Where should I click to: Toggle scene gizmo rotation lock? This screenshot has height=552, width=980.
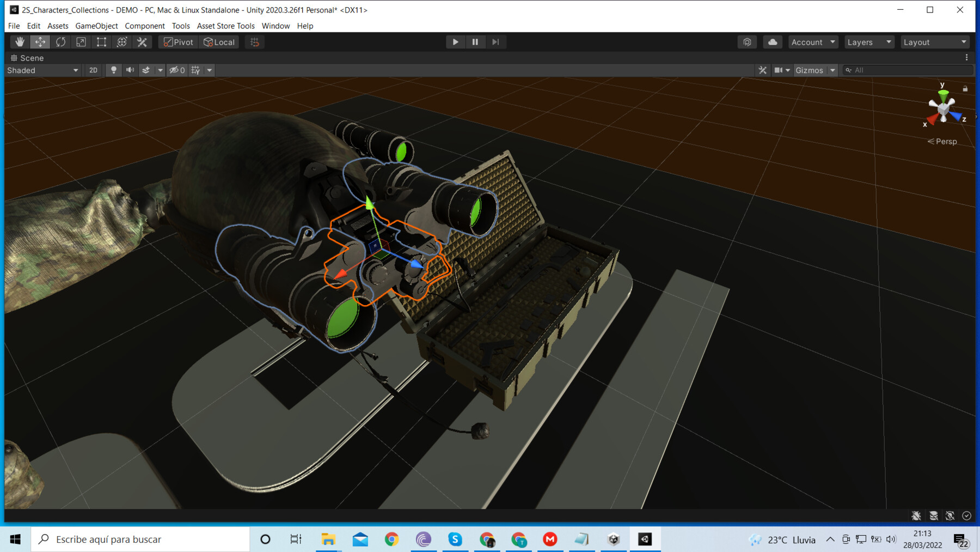[x=965, y=88]
